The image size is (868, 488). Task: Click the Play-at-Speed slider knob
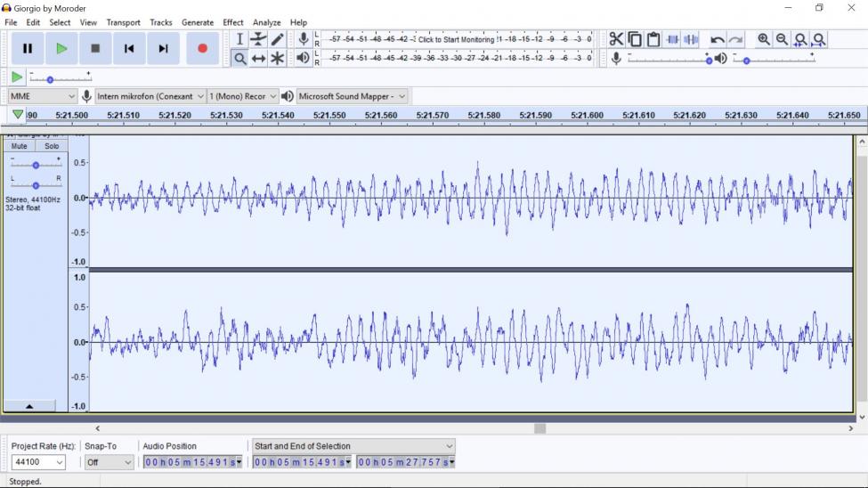pos(50,80)
